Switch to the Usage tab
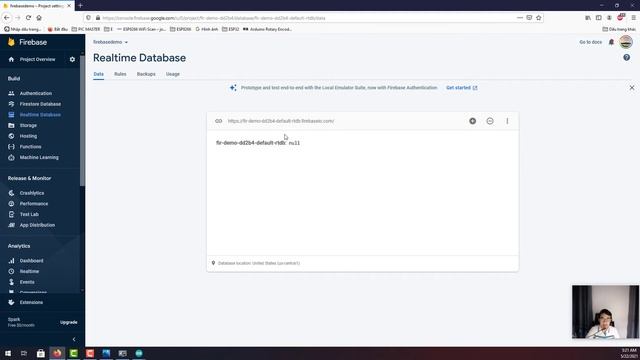The width and height of the screenshot is (640, 360). tap(173, 74)
